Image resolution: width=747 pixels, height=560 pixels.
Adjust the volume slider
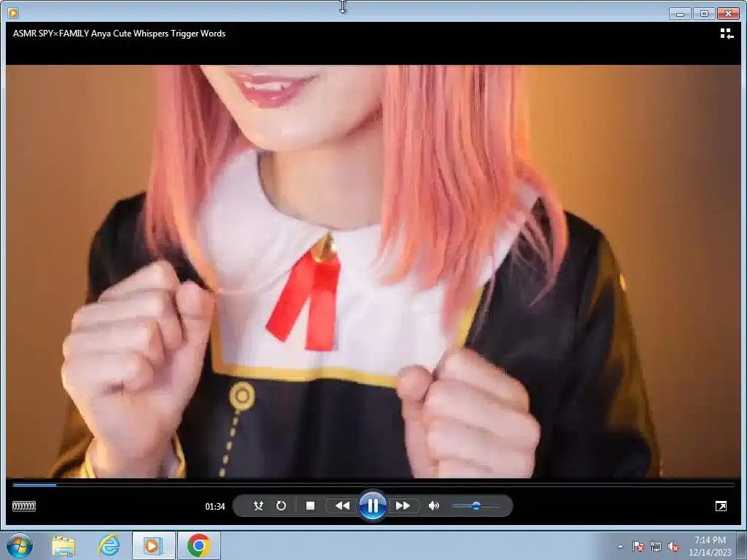click(x=476, y=506)
